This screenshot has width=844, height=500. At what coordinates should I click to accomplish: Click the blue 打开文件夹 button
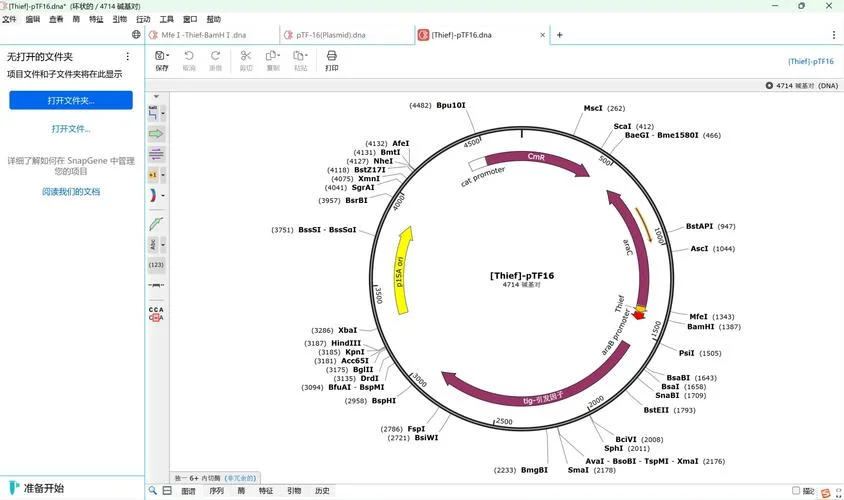71,101
